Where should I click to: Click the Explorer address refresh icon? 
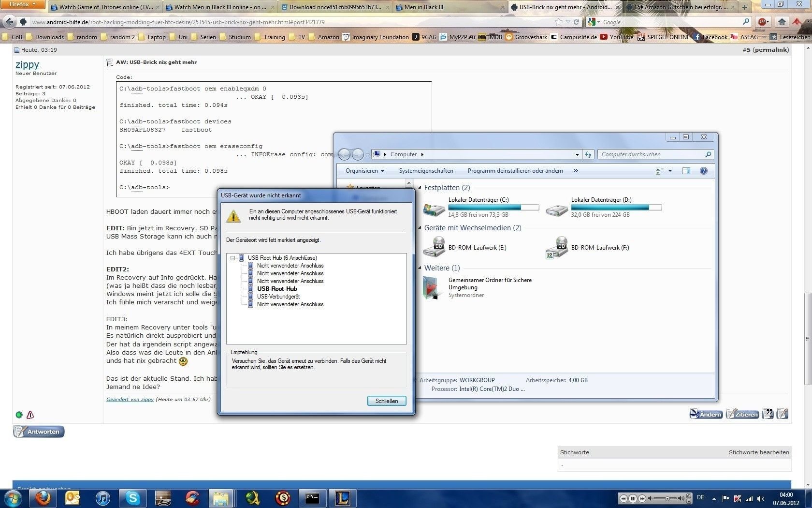(x=588, y=155)
